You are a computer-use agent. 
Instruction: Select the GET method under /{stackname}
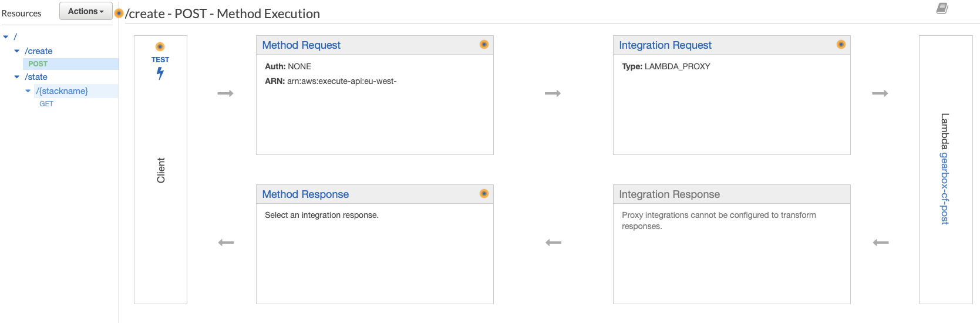[46, 104]
